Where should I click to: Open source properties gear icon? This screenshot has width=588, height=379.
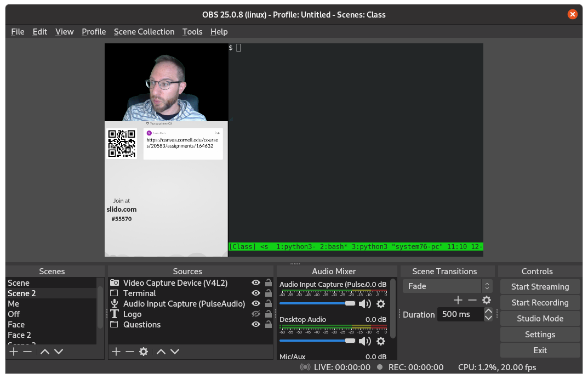click(x=144, y=352)
